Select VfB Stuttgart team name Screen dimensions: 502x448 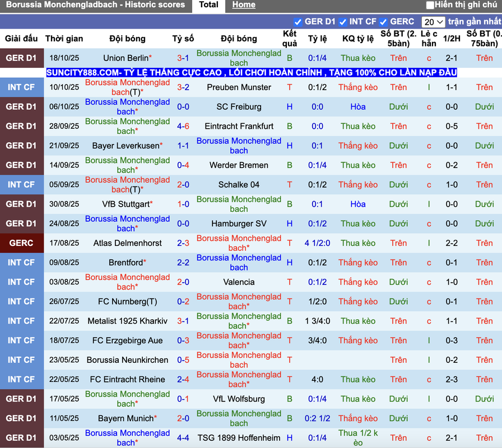(127, 204)
